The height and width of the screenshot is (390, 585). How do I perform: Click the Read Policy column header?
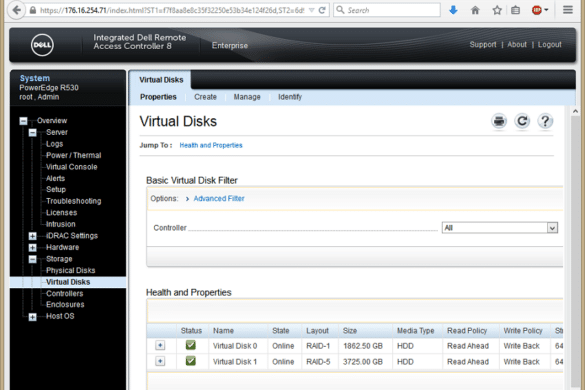pos(467,331)
